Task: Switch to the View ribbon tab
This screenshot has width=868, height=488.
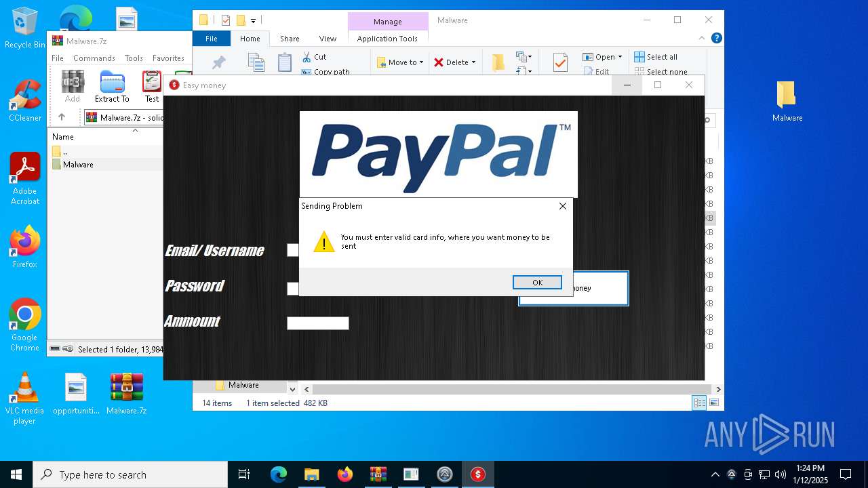Action: (328, 39)
